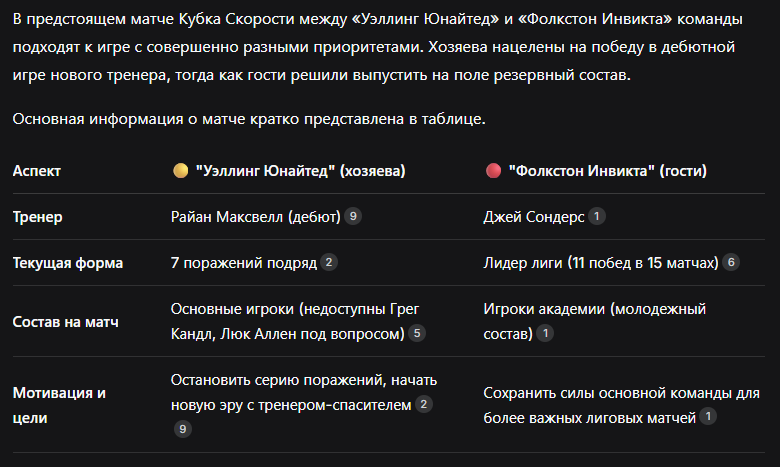Screen dimensions: 780x467
Task: Click citation badge 9 beside Райан Максвелл
Action: coord(353,216)
